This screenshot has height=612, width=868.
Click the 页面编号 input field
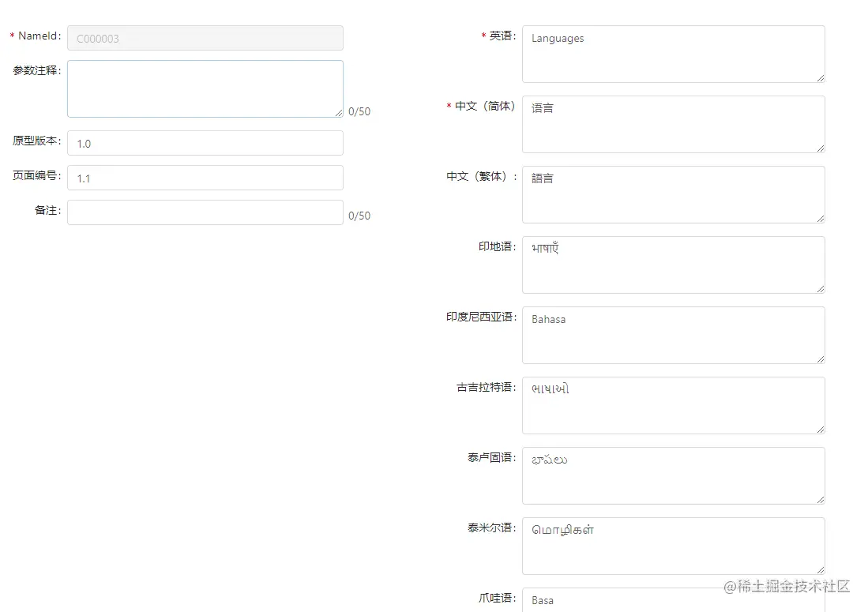click(205, 178)
